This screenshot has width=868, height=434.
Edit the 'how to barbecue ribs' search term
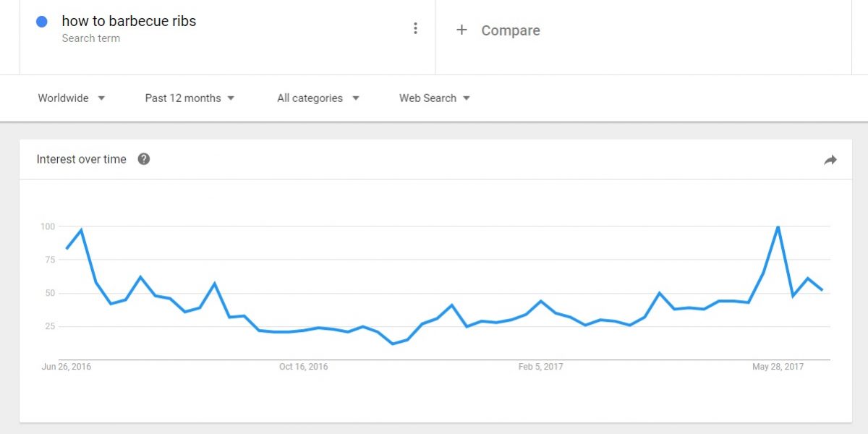tap(129, 21)
